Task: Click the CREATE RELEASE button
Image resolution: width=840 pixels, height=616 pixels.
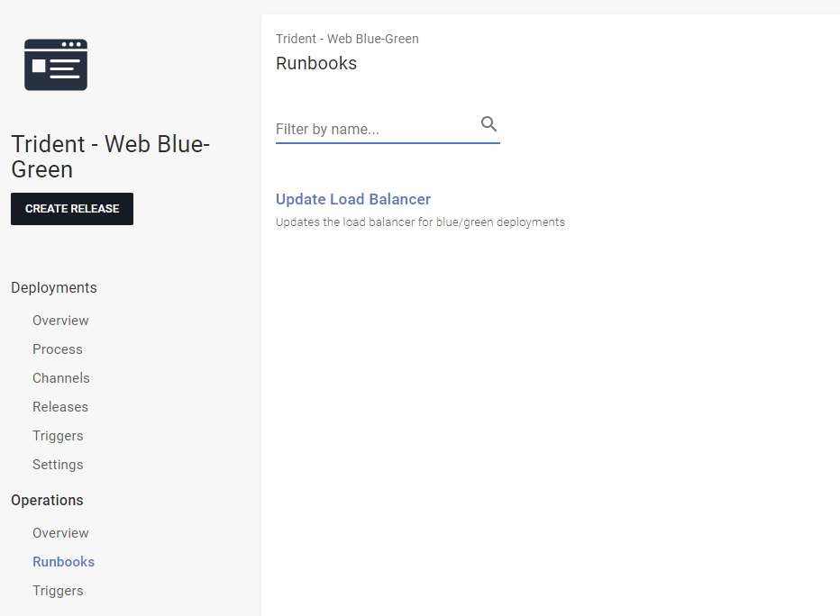Action: pyautogui.click(x=71, y=208)
